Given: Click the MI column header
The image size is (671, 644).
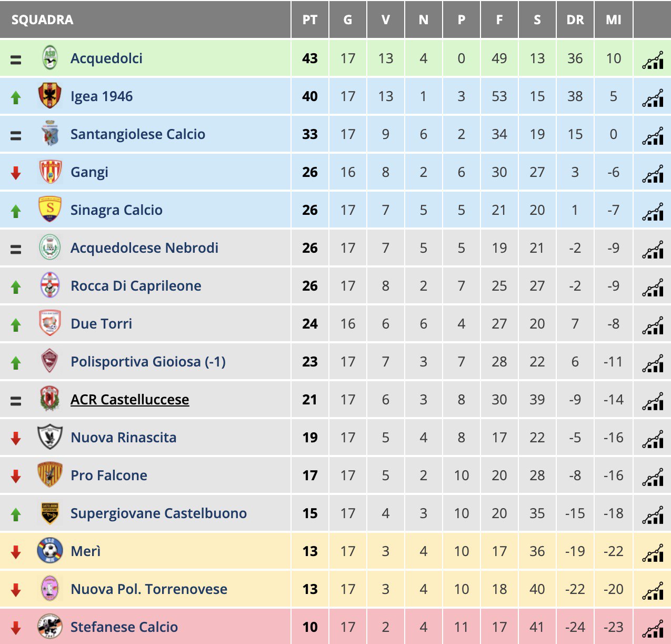Looking at the screenshot, I should pyautogui.click(x=614, y=20).
